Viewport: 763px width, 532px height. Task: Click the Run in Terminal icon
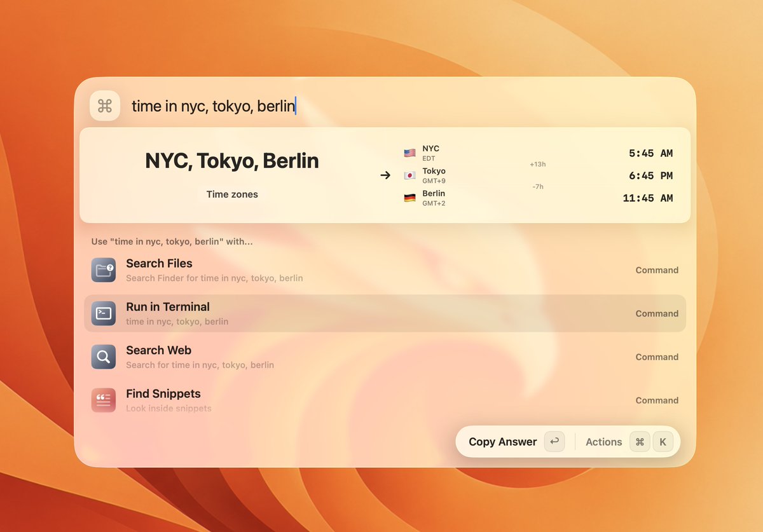pos(103,313)
